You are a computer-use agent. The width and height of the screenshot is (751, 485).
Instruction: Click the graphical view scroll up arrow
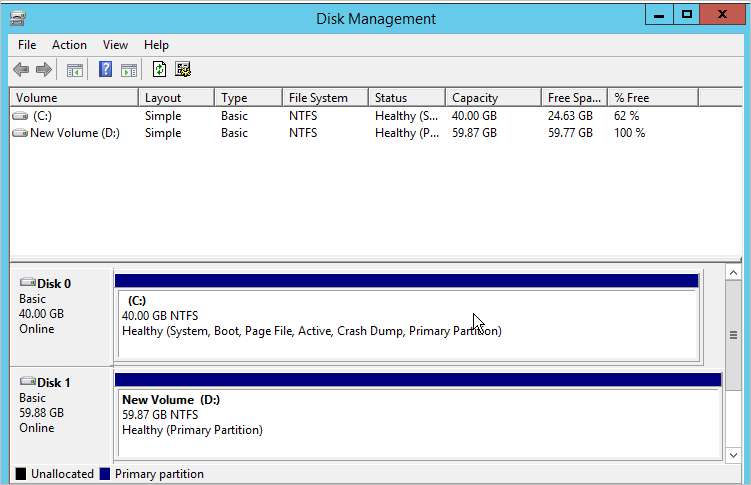pos(733,273)
